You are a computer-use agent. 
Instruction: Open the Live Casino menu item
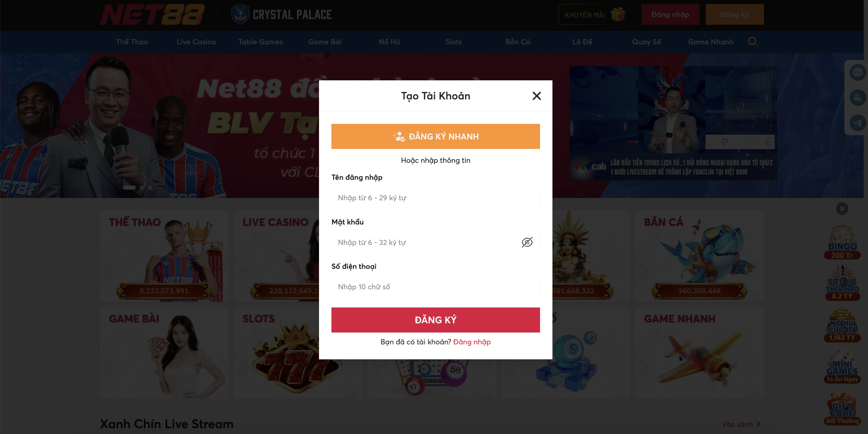196,42
